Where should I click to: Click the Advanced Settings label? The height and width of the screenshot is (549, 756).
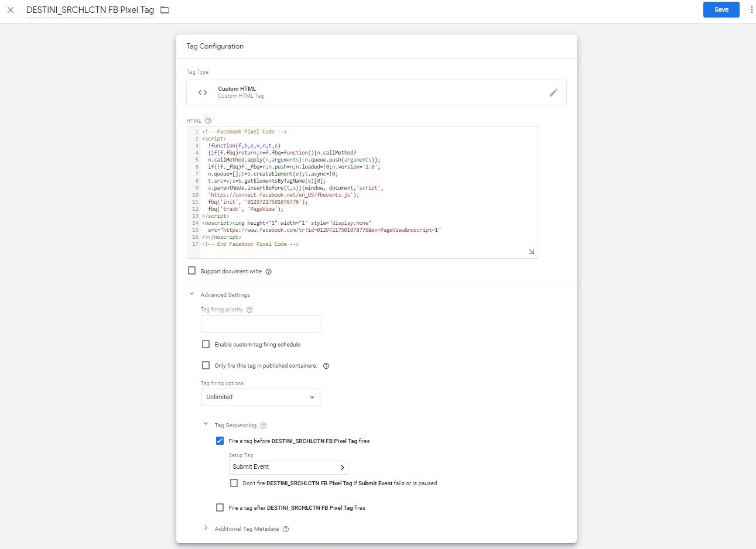(x=225, y=295)
